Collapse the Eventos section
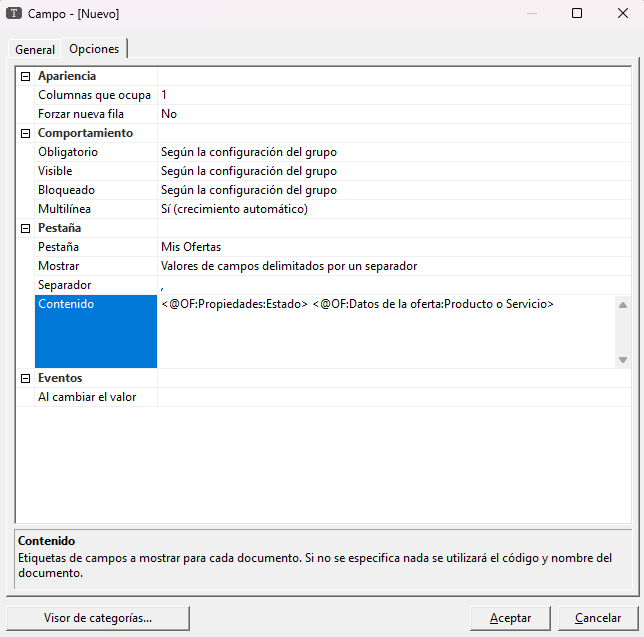The height and width of the screenshot is (637, 644). tap(25, 378)
